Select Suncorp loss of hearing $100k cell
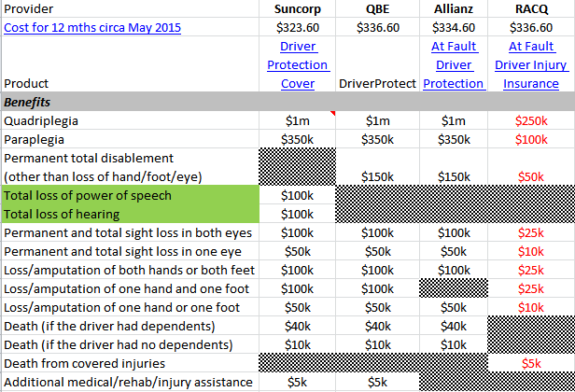The image size is (575, 392). pyautogui.click(x=298, y=214)
